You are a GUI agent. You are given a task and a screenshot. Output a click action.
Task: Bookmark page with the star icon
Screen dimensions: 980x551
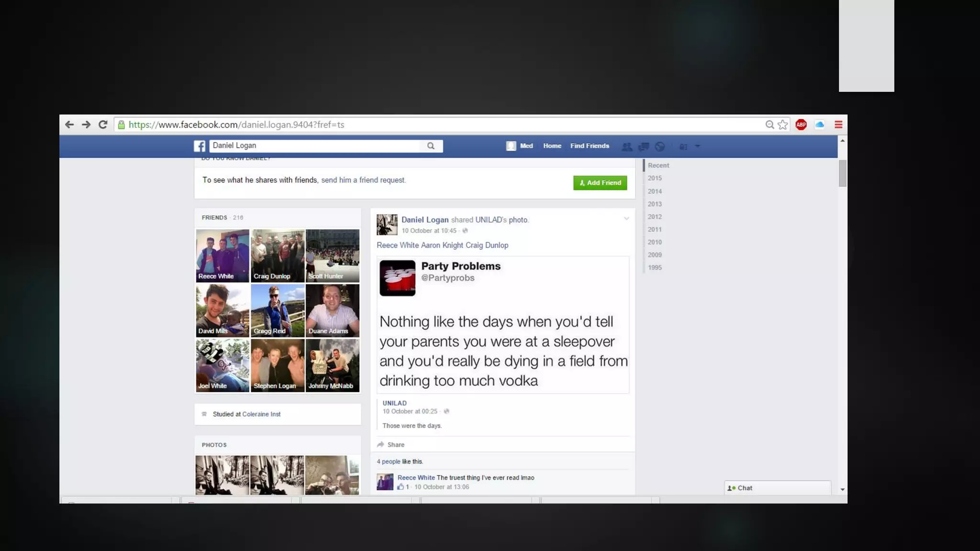783,125
